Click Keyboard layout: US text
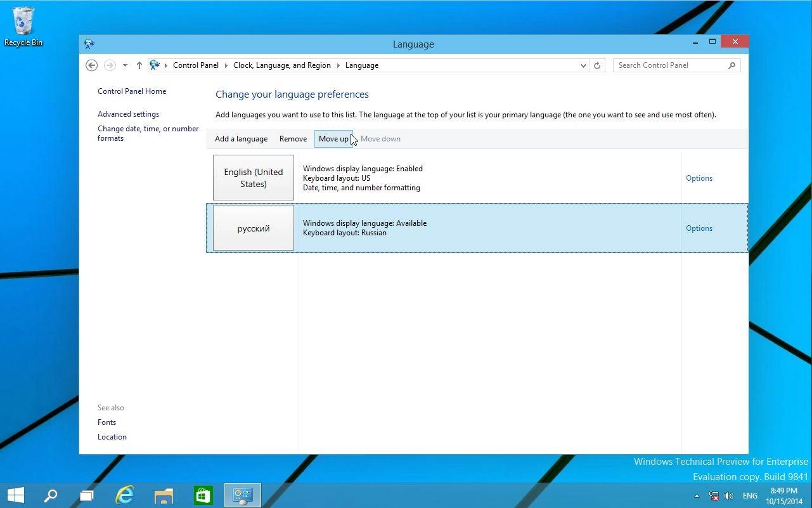Viewport: 812px width, 508px height. pos(337,178)
